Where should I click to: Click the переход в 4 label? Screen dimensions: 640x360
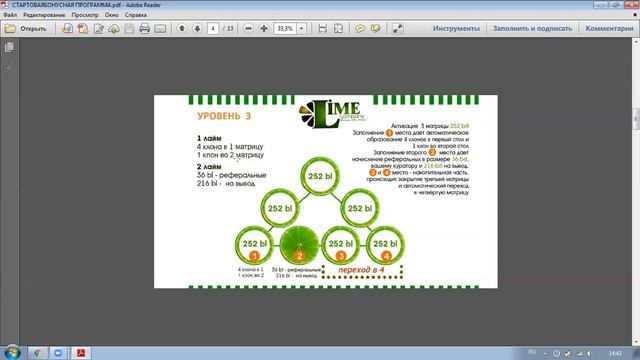361,270
